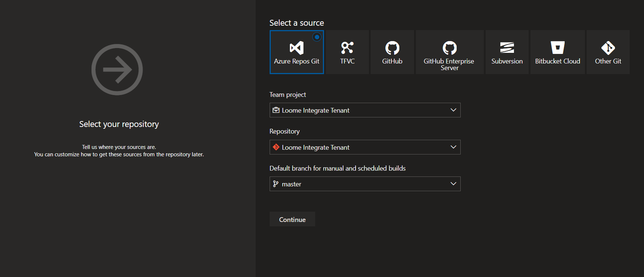Select GitHub Enterprise Server source
Screen dimensions: 644x277
click(x=449, y=52)
